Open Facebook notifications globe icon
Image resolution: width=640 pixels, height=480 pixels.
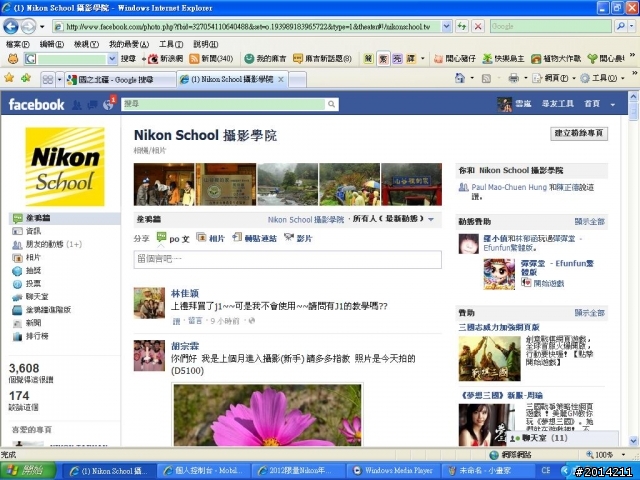(x=108, y=105)
